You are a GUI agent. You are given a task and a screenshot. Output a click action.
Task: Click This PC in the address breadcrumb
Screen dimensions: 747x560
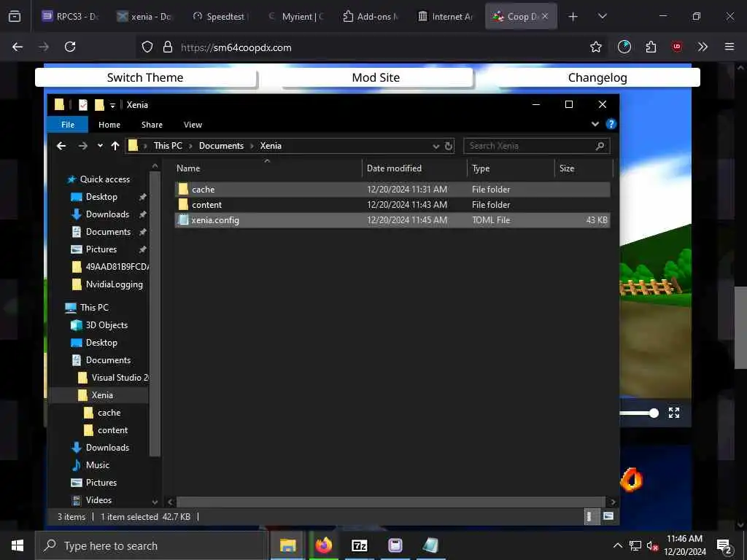click(x=168, y=146)
